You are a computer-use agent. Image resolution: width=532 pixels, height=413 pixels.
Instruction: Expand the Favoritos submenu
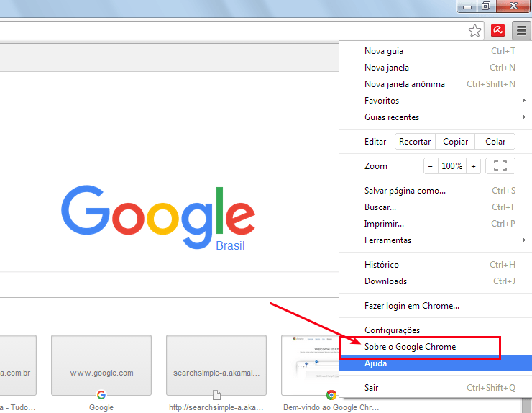[435, 101]
